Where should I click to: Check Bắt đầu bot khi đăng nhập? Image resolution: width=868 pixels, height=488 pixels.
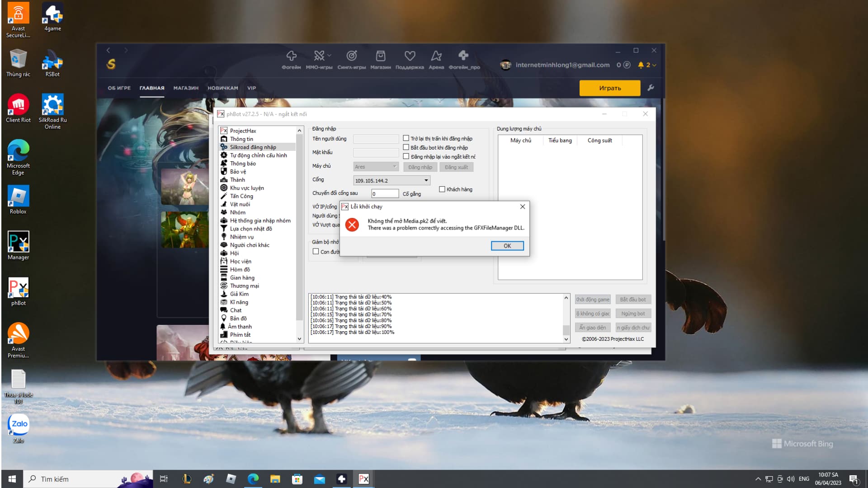pyautogui.click(x=406, y=147)
